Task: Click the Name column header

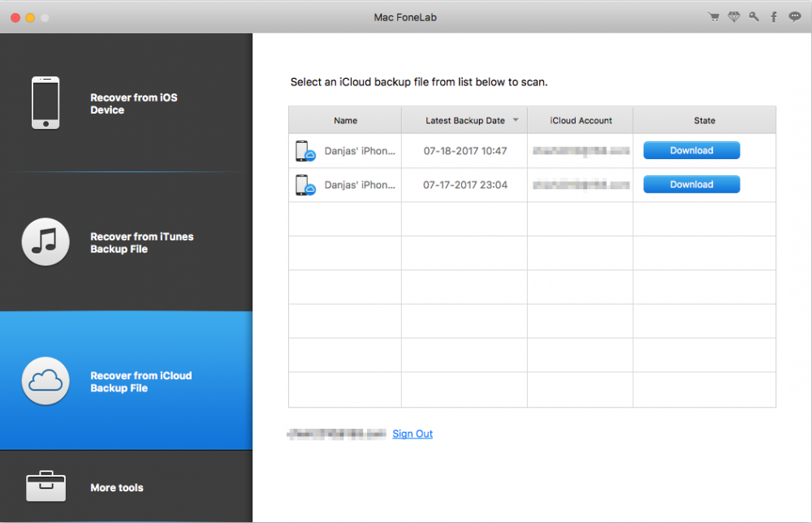Action: (345, 121)
